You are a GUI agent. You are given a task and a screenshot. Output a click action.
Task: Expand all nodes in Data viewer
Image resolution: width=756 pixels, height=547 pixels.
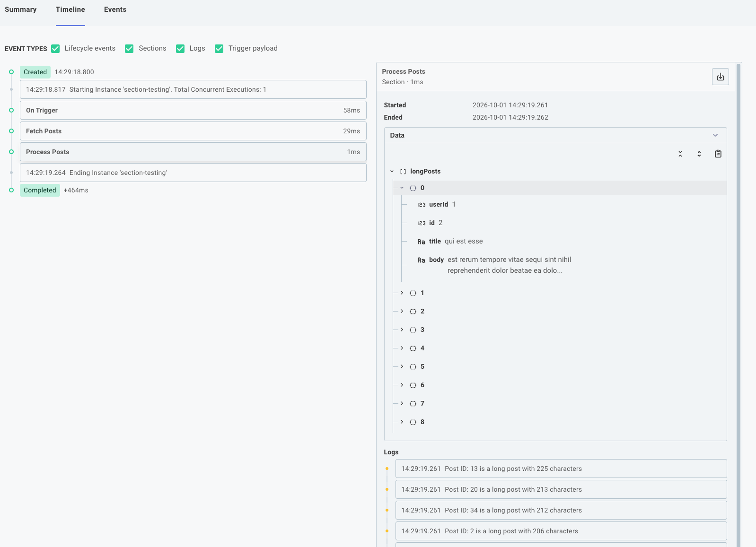(699, 154)
